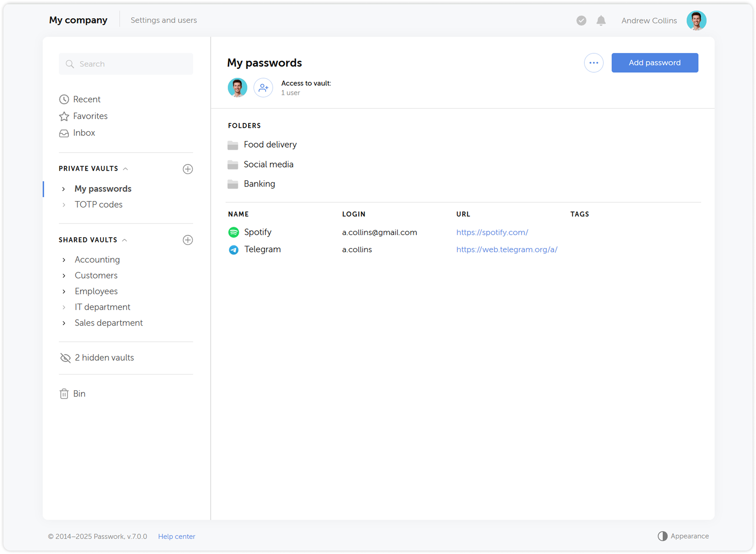Toggle the Appearance theme switch
Viewport: 756px width, 554px height.
click(x=663, y=536)
